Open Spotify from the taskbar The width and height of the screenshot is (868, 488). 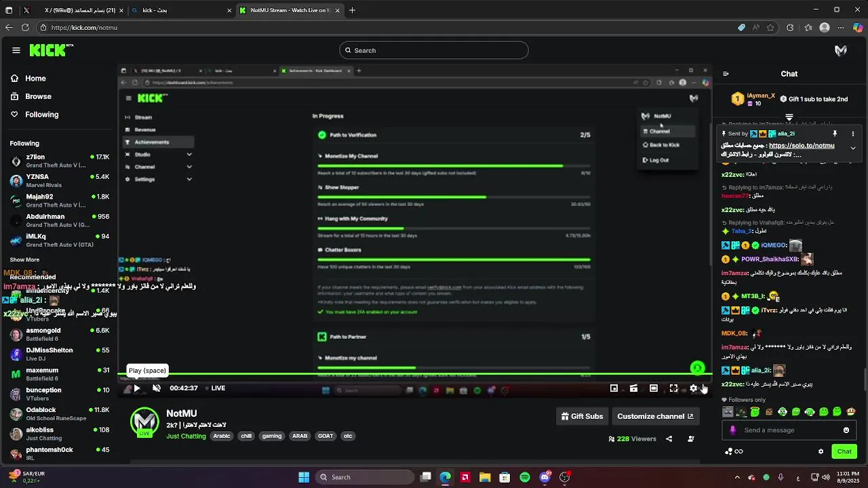[x=525, y=477]
